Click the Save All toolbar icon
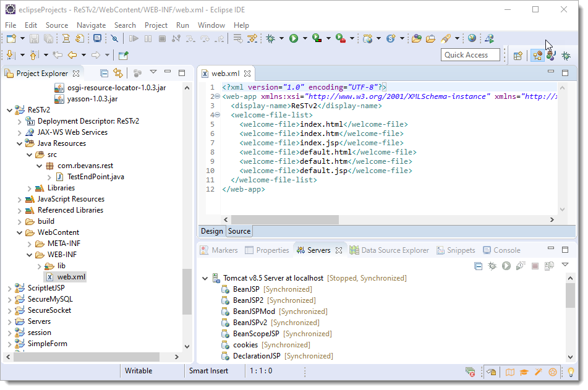 (x=48, y=38)
